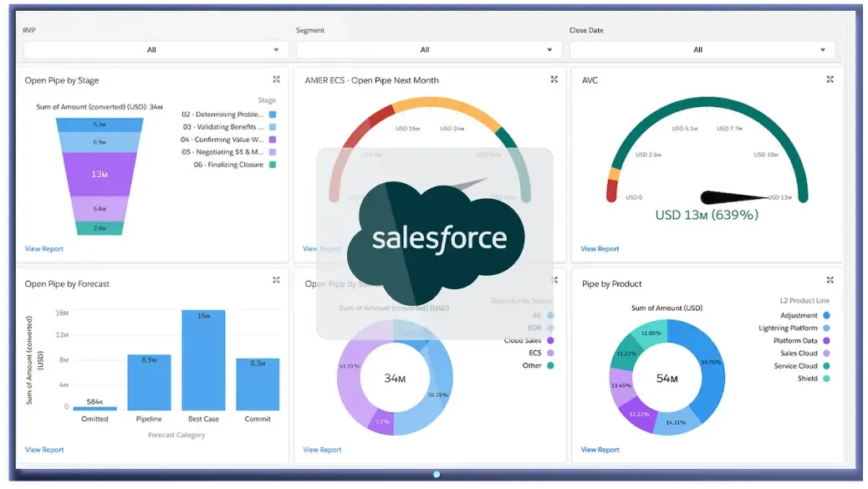Click the Omitted 584K bar

tap(94, 408)
